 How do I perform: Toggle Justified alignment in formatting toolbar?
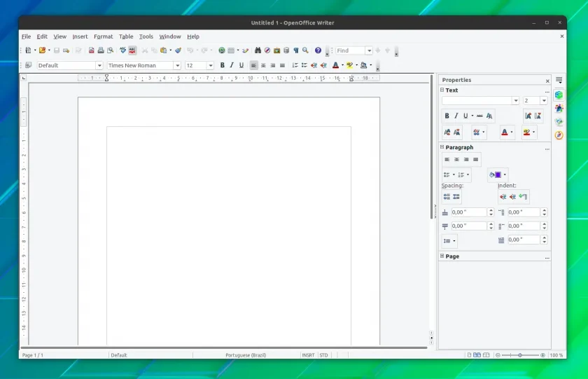[x=282, y=65]
